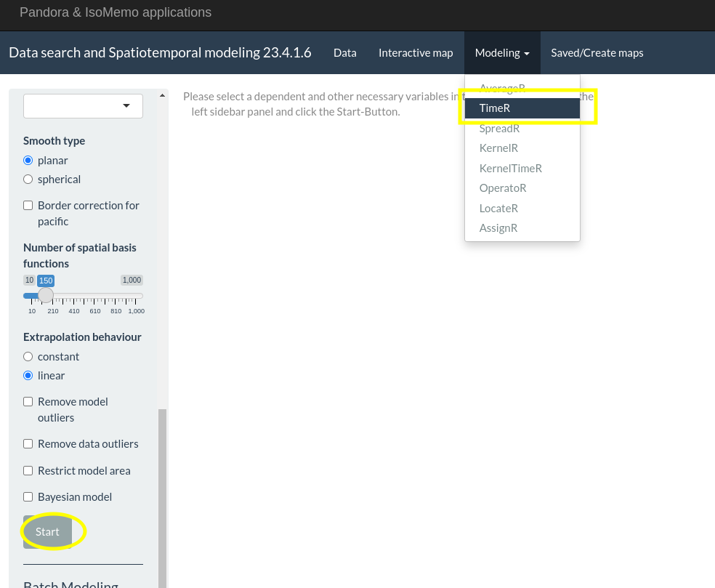715x588 pixels.
Task: Select TimeR from the Modeling menu
Action: click(x=494, y=108)
